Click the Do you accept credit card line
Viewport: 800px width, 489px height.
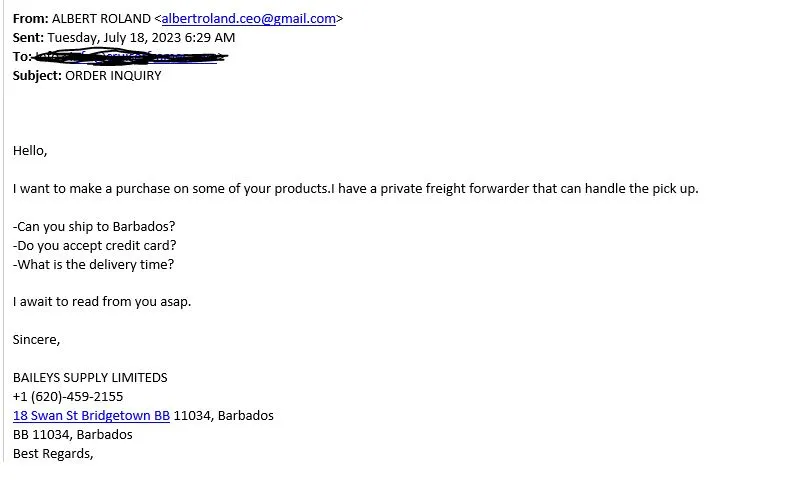point(94,246)
